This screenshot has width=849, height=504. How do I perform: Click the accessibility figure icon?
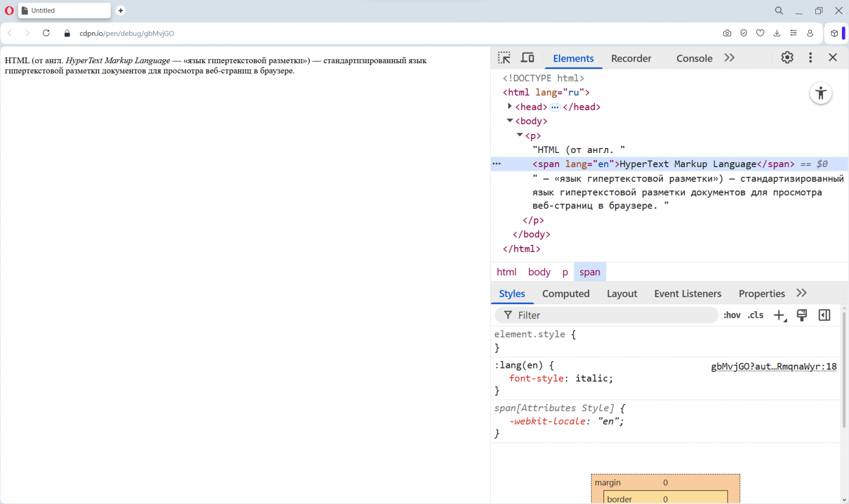pyautogui.click(x=821, y=94)
